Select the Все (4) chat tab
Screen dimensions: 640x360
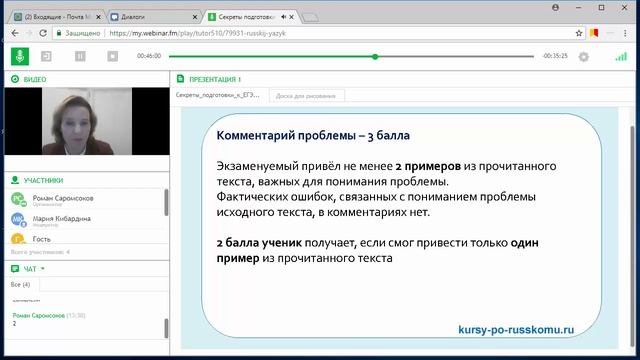[x=21, y=284]
